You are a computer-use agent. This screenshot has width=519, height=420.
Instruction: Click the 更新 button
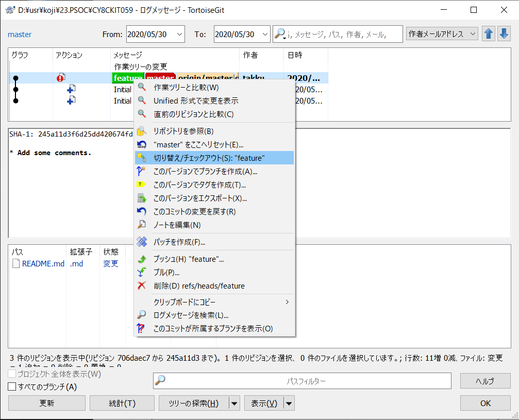coord(47,403)
